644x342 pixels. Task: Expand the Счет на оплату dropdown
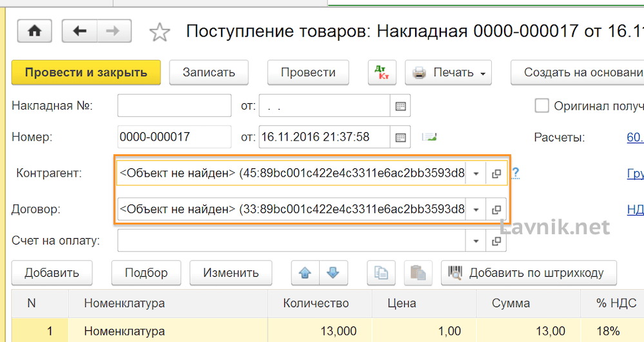[476, 241]
